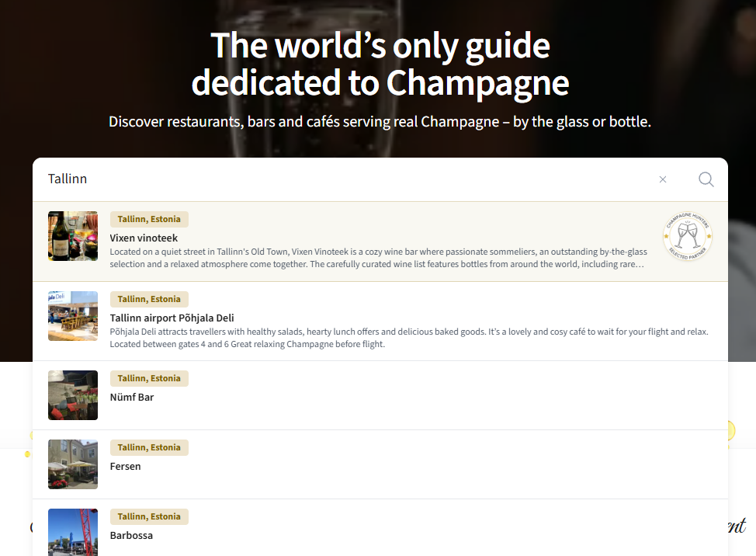
Task: Open the Põhjala Deli thumbnail image
Action: (73, 316)
